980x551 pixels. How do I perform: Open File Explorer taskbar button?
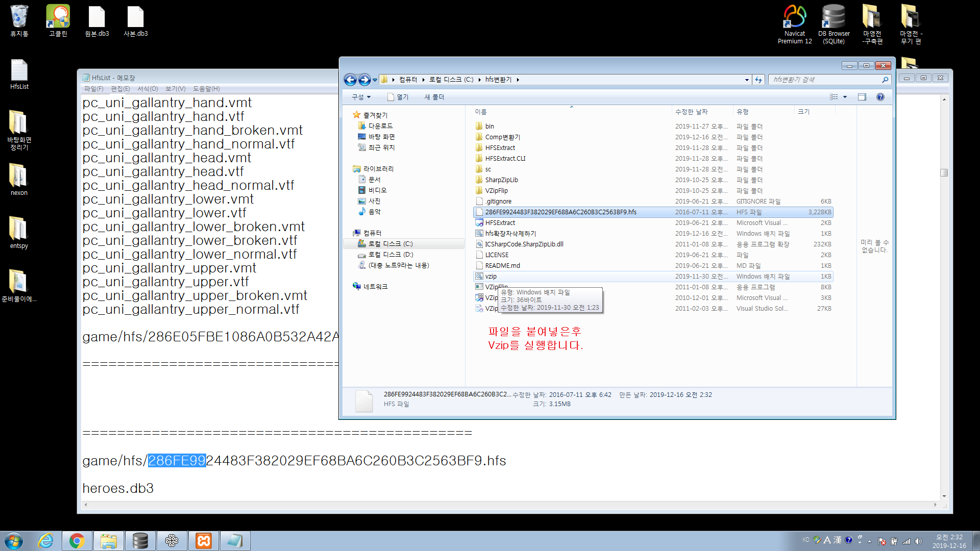pos(109,541)
